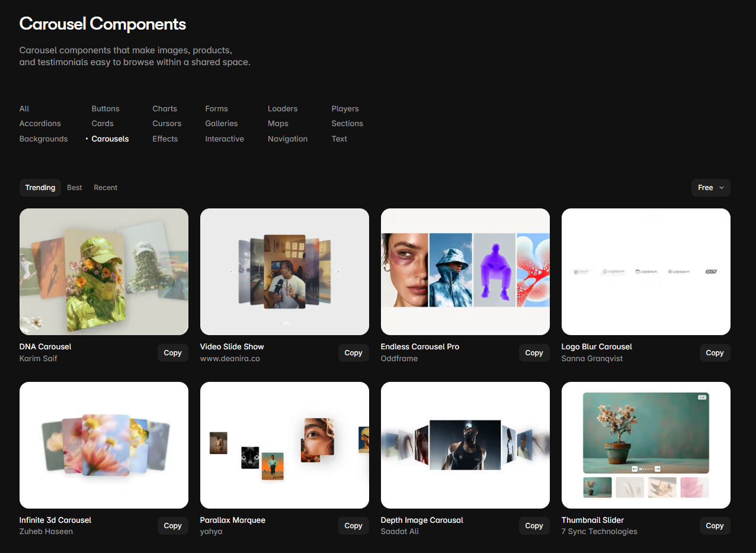Open the Buttons category
The width and height of the screenshot is (756, 553).
pyautogui.click(x=105, y=109)
